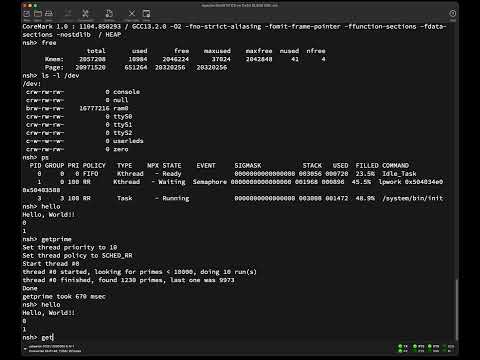Click the RX indicator light
This screenshot has width=480, height=360.
point(400,351)
